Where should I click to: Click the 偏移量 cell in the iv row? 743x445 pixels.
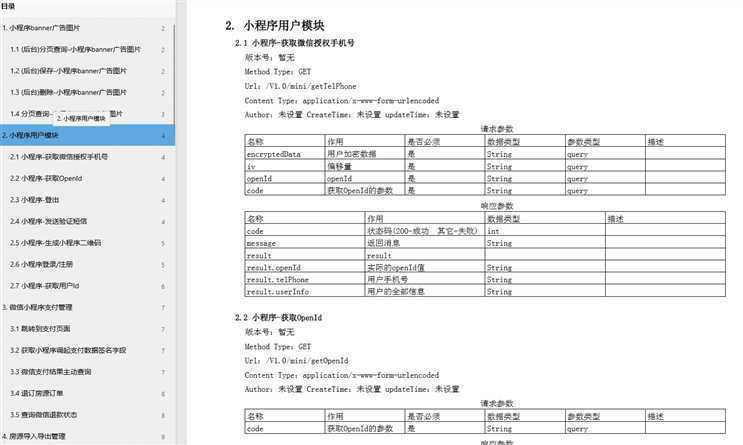pos(364,166)
